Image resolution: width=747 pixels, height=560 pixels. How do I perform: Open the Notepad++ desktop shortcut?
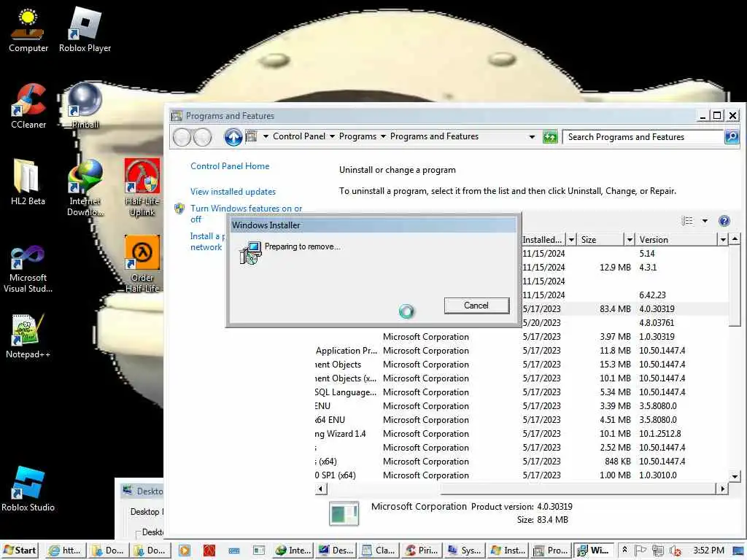tap(28, 336)
